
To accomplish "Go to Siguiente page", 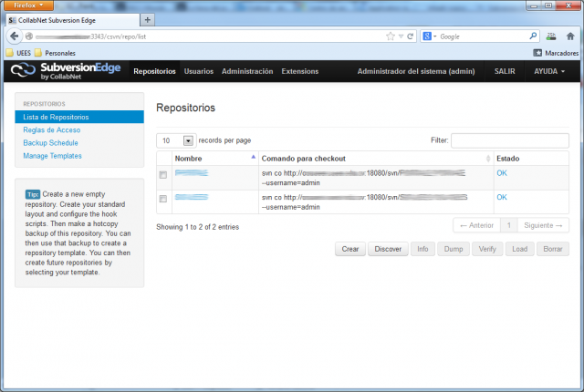I will tap(543, 225).
